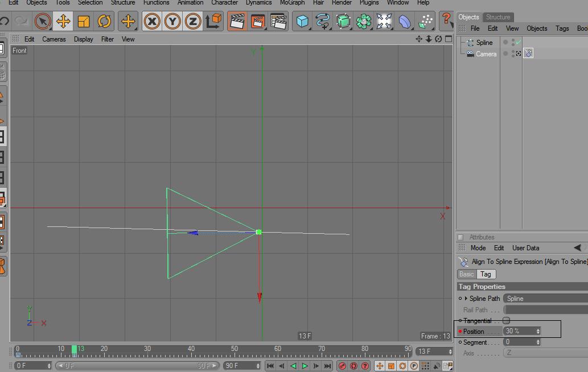Click the Spline Path link field

point(546,299)
